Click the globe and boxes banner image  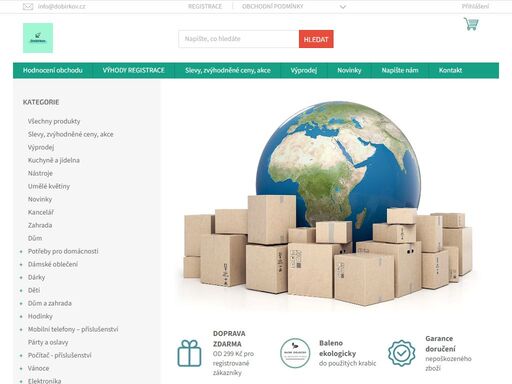click(329, 203)
